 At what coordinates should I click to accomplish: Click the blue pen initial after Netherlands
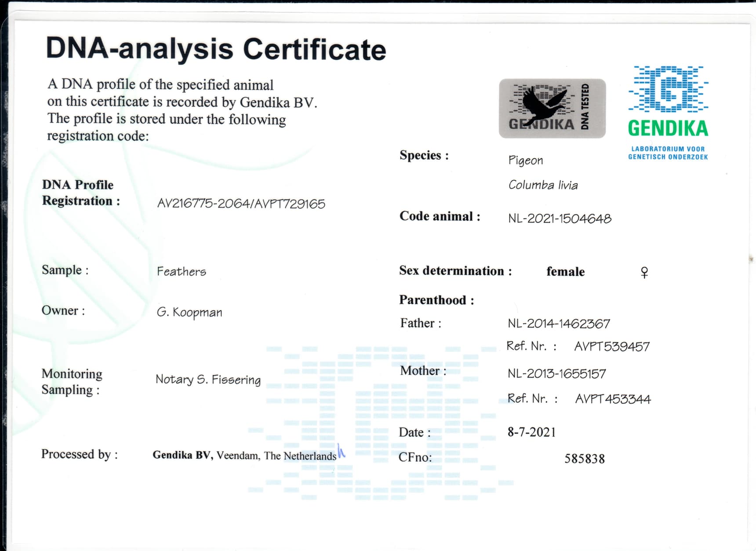coord(341,451)
